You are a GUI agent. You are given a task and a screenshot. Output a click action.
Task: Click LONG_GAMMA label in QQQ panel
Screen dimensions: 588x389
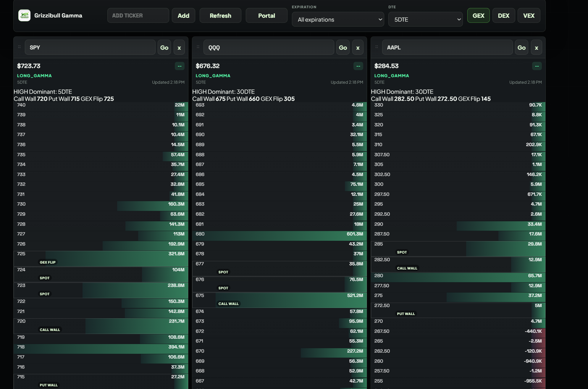tap(213, 76)
